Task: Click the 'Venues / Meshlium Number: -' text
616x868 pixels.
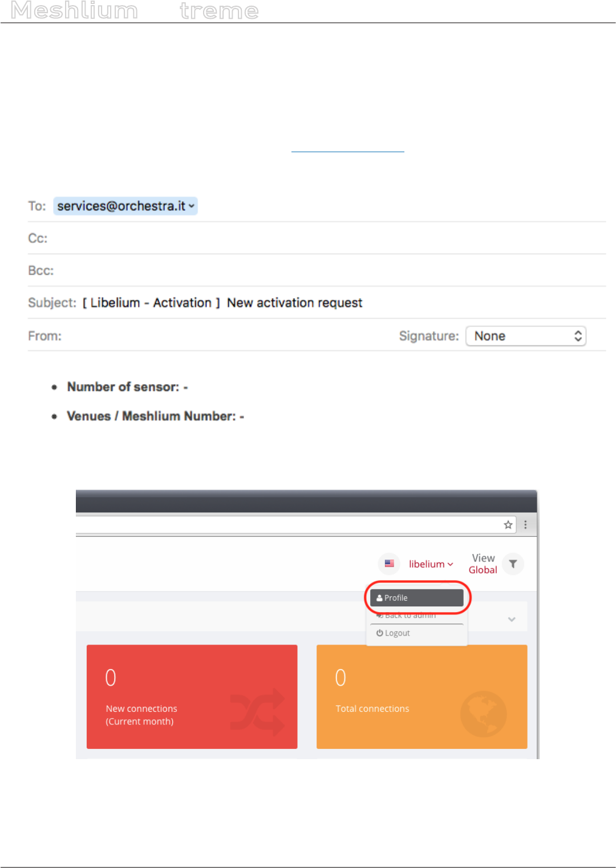Action: (155, 416)
